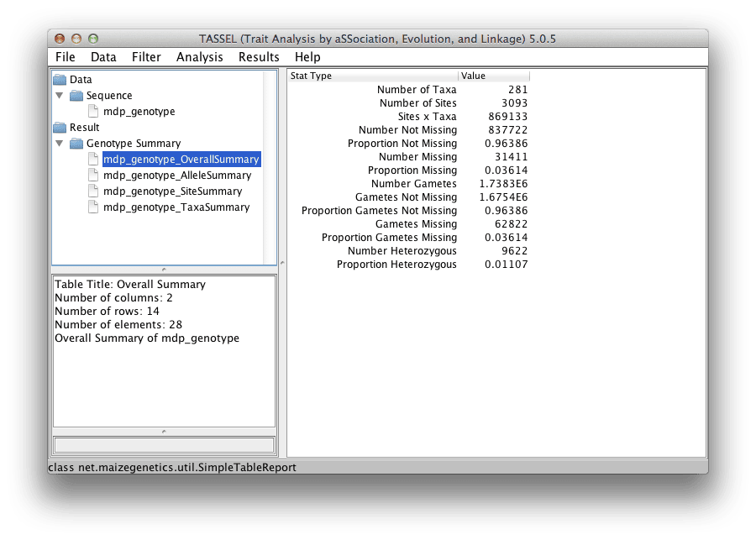This screenshot has height=540, width=756.
Task: Click the Genotype Summary folder icon
Action: click(x=76, y=144)
